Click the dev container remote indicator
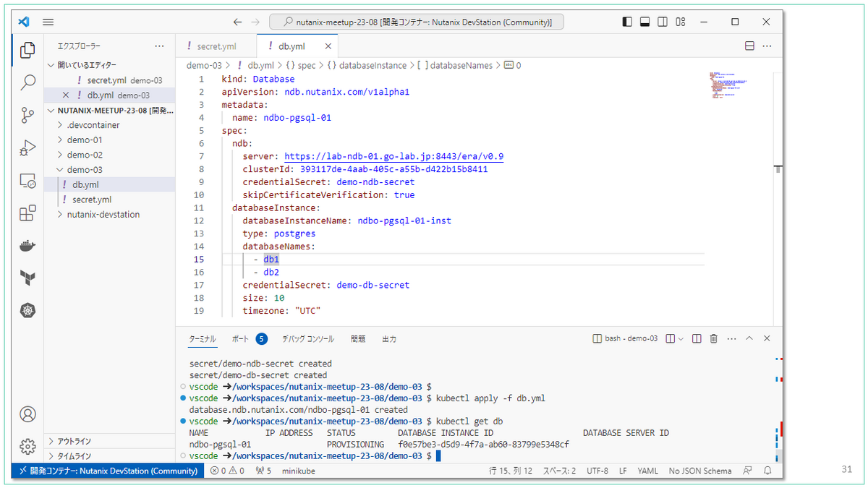Viewport: 868px width, 488px height. click(108, 471)
